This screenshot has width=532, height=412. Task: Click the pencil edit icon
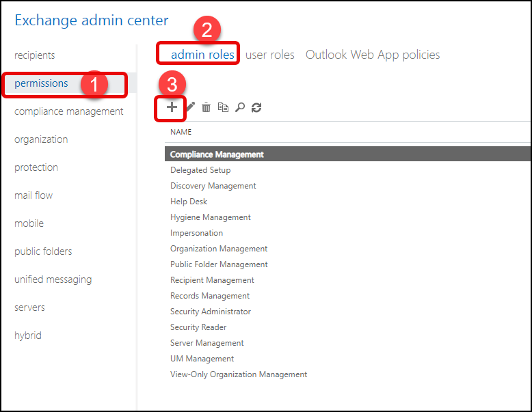coord(190,107)
